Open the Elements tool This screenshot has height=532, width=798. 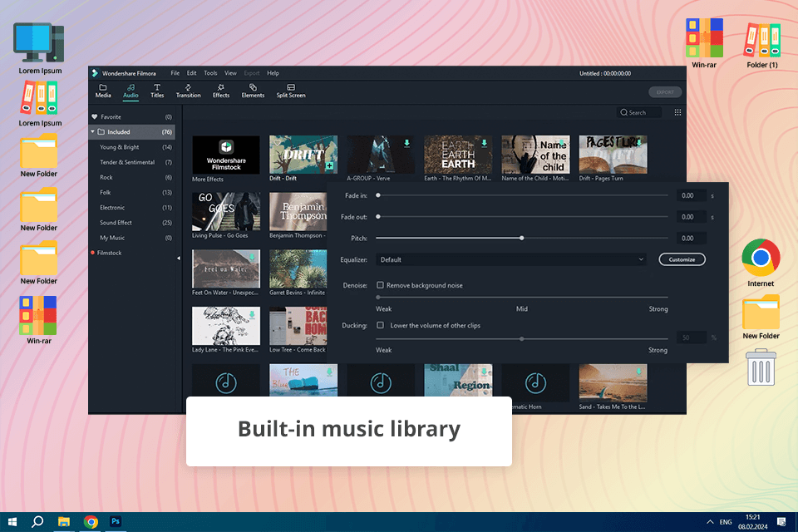pyautogui.click(x=253, y=91)
